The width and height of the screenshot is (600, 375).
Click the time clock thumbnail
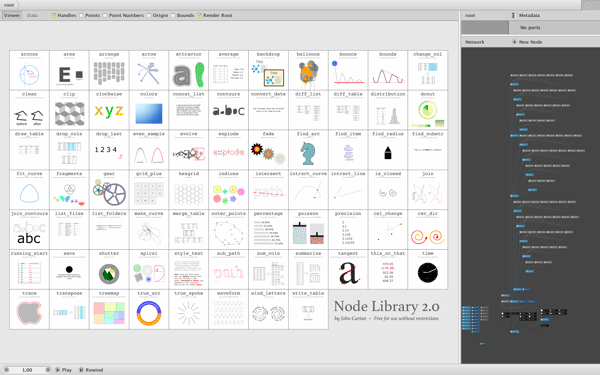click(427, 269)
